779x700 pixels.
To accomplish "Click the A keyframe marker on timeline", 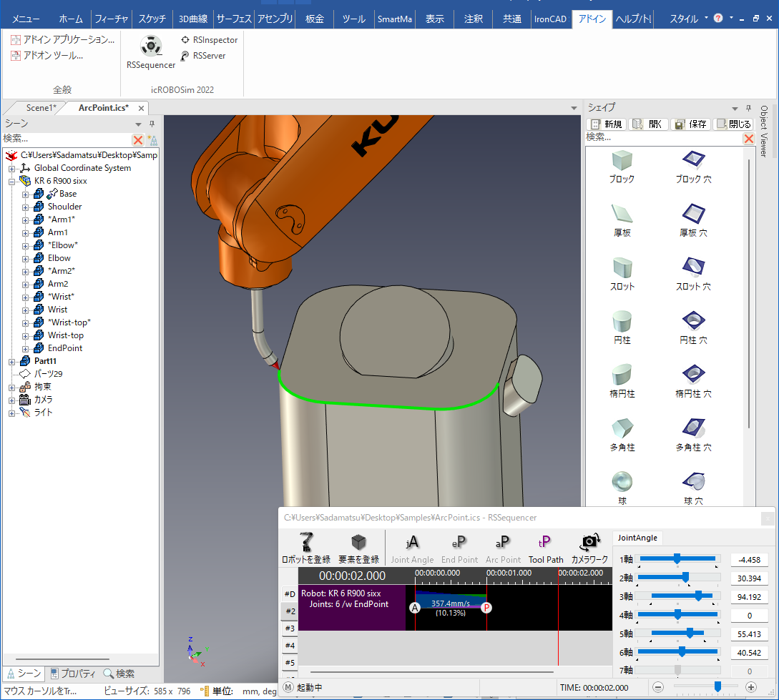I will (x=415, y=608).
